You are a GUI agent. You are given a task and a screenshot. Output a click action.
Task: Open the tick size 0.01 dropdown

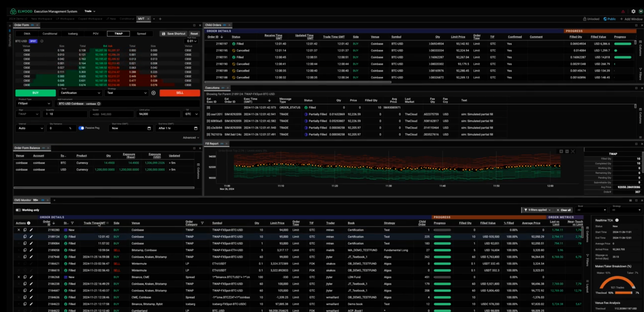click(x=192, y=41)
